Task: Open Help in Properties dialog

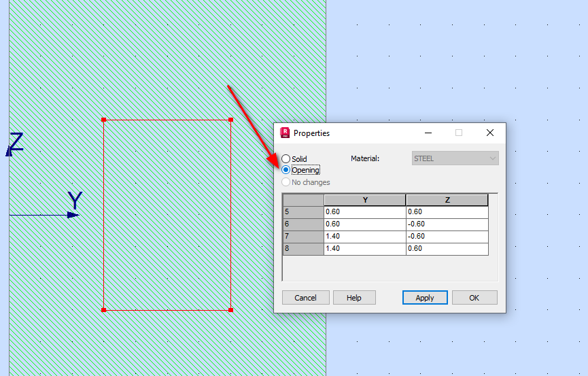Action: [x=354, y=298]
